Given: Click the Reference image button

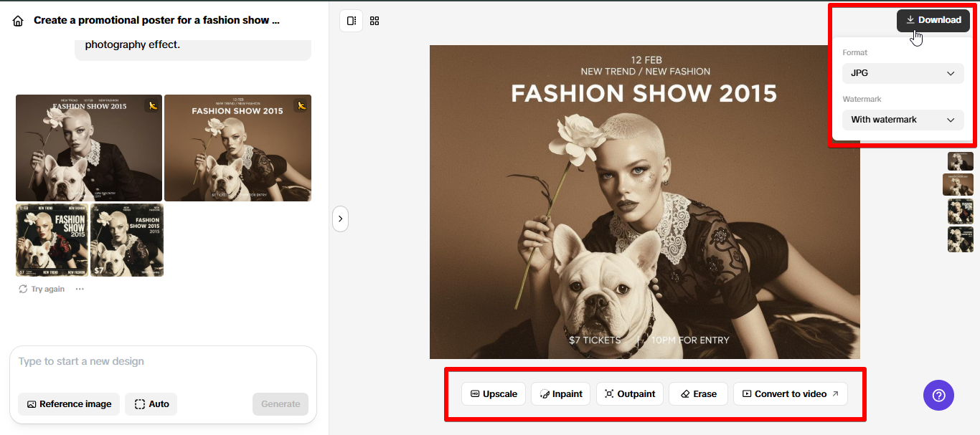Looking at the screenshot, I should (x=69, y=404).
